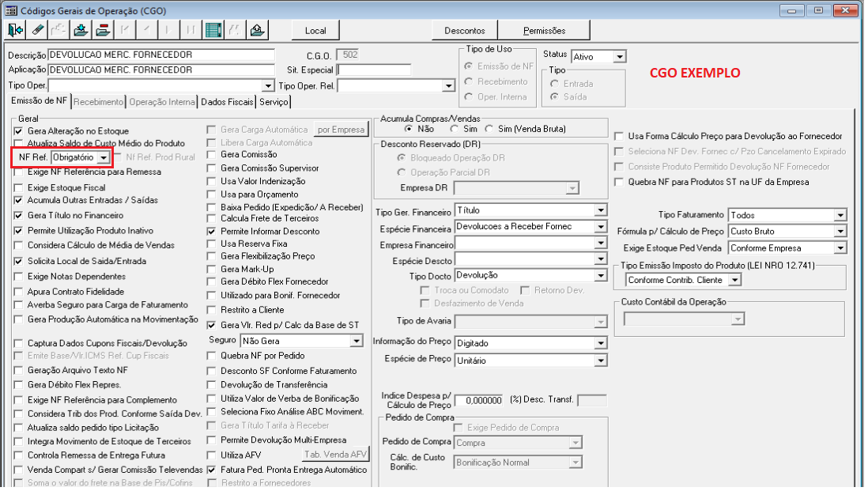Image resolution: width=868 pixels, height=491 pixels.
Task: Open the Fórmula p/ Cálculo de Preço dropdown
Action: [840, 232]
